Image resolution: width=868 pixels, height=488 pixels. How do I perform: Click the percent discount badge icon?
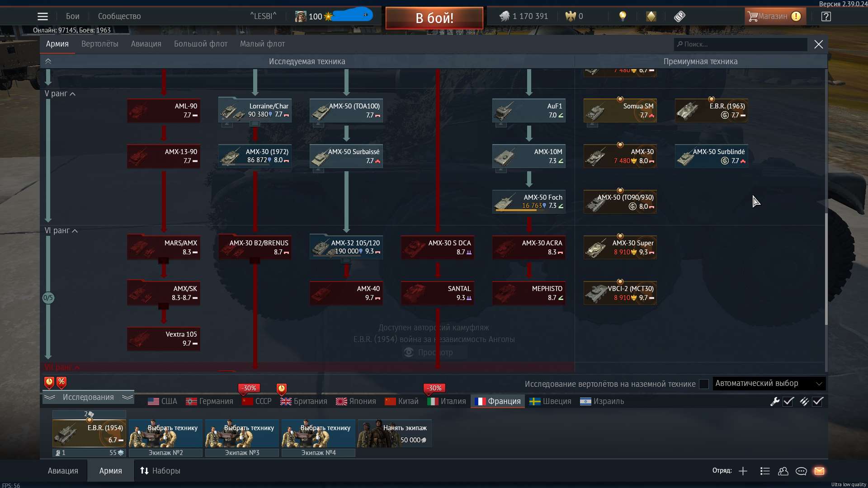[x=61, y=383]
